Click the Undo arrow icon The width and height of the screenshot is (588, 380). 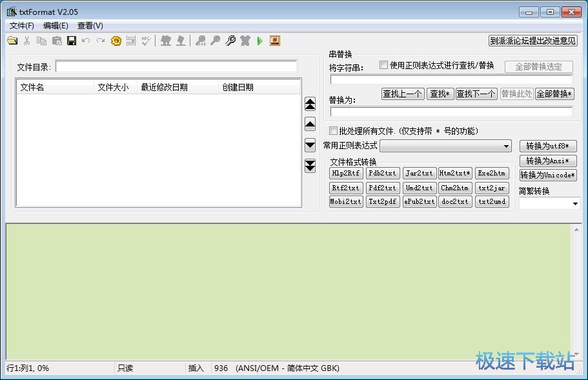tap(86, 41)
